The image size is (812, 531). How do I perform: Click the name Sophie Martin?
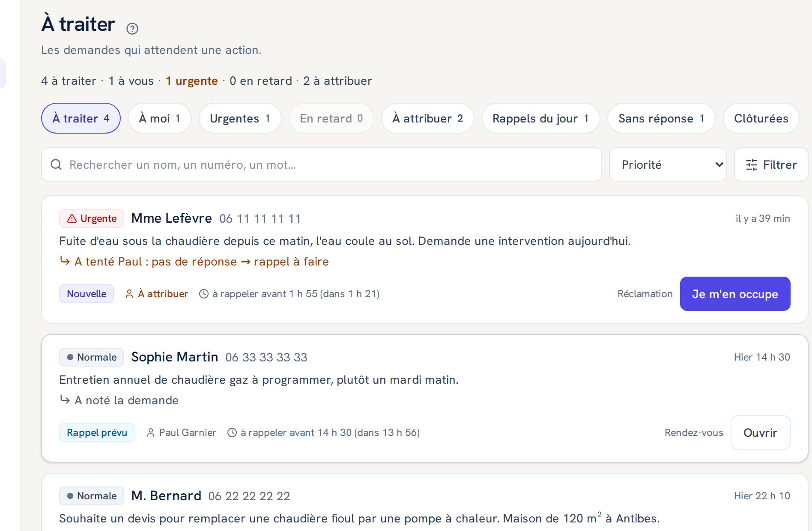coord(174,357)
